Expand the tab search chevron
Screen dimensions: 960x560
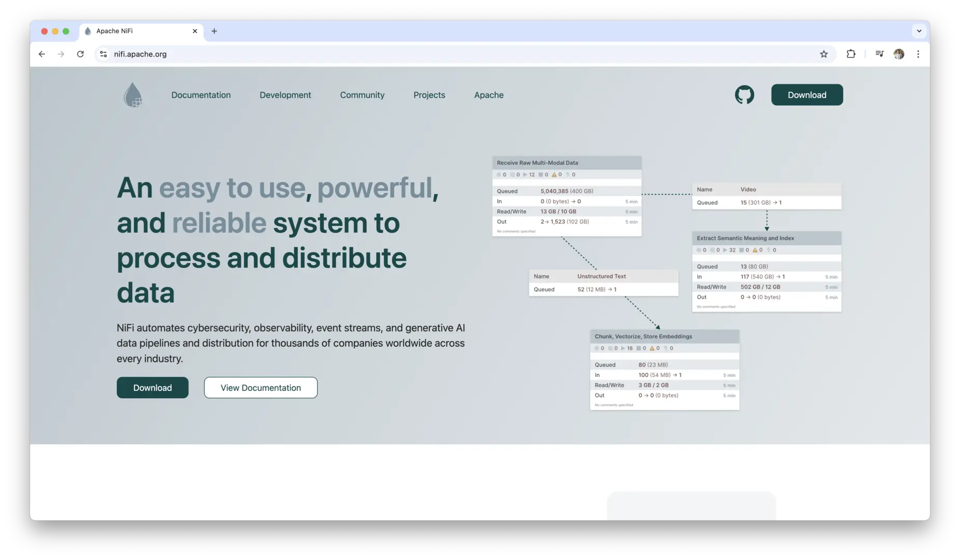pyautogui.click(x=919, y=31)
